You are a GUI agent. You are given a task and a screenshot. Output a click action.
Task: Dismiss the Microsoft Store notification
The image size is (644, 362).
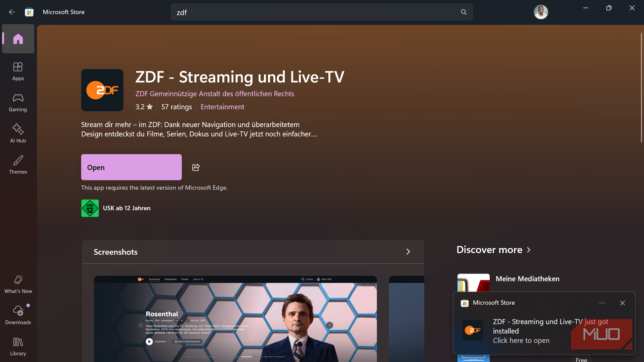623,303
